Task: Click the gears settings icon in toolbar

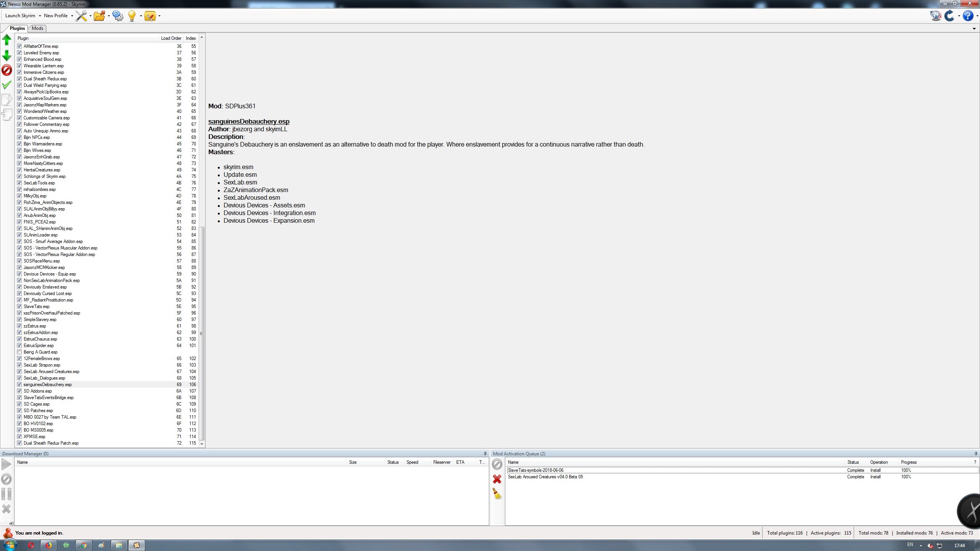Action: coord(118,16)
